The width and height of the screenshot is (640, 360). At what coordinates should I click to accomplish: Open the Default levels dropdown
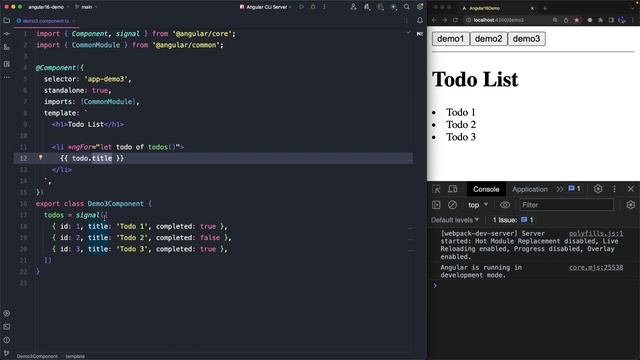[x=455, y=220]
